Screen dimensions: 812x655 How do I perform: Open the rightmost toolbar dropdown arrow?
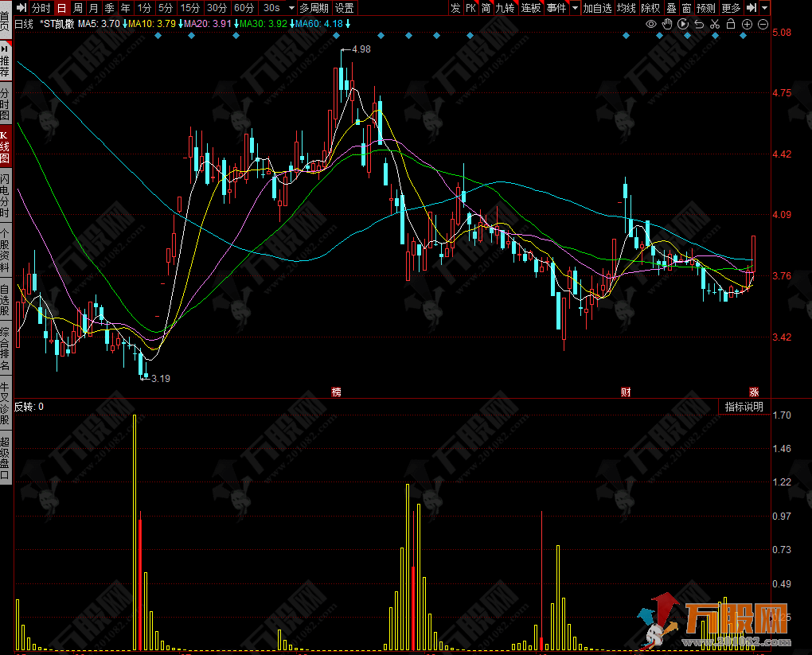pyautogui.click(x=764, y=8)
